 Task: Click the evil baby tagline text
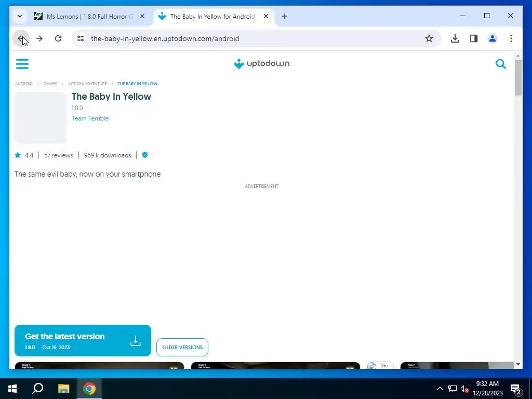tap(87, 174)
